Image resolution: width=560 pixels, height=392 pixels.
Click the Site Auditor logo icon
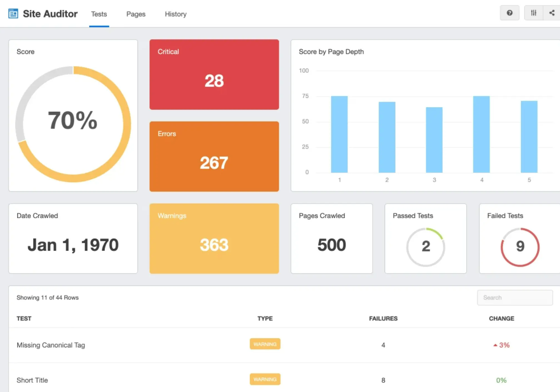coord(13,14)
